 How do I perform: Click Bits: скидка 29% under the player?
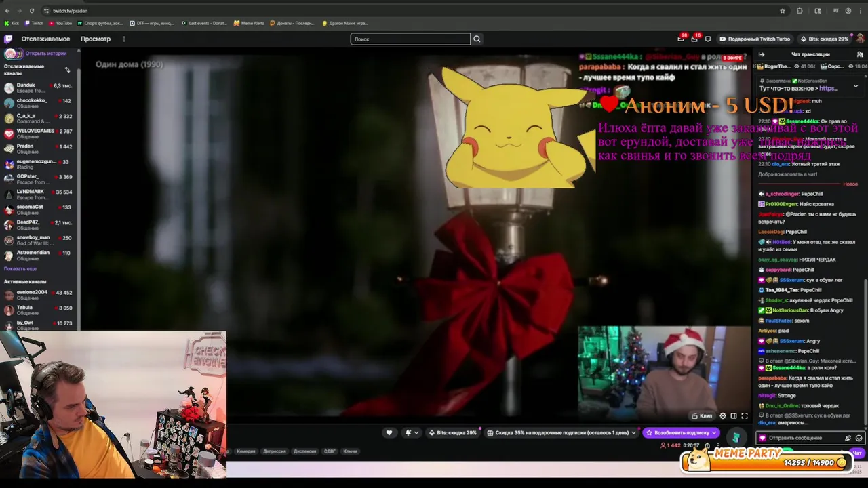pos(453,432)
